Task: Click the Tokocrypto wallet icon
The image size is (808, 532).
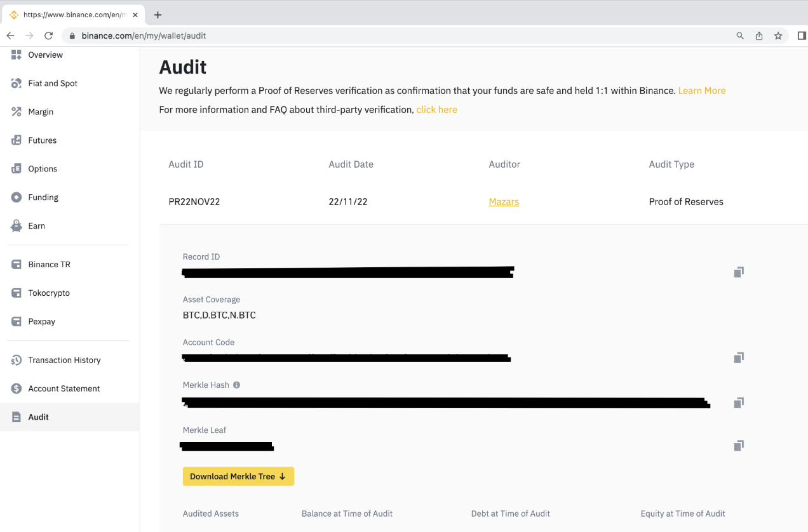Action: [17, 293]
